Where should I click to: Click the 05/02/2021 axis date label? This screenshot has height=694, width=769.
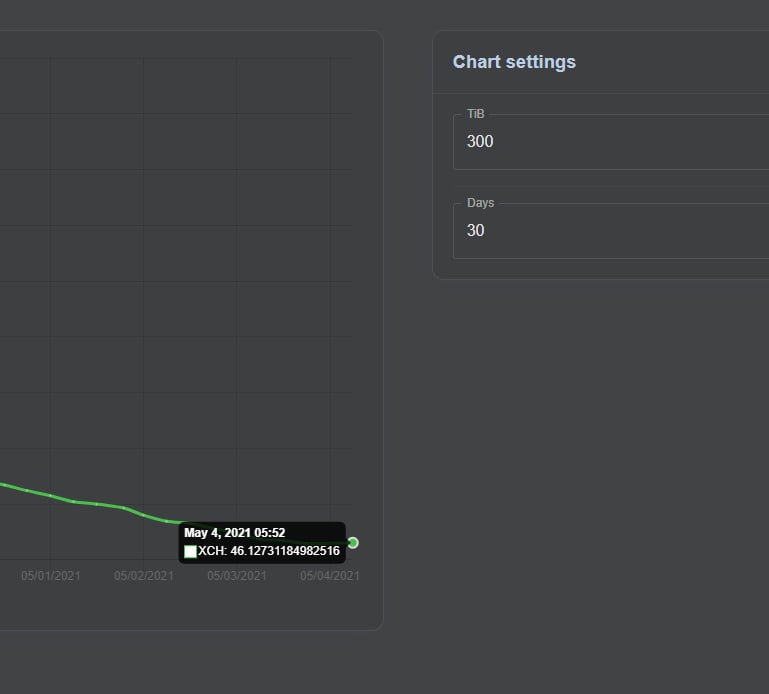144,576
